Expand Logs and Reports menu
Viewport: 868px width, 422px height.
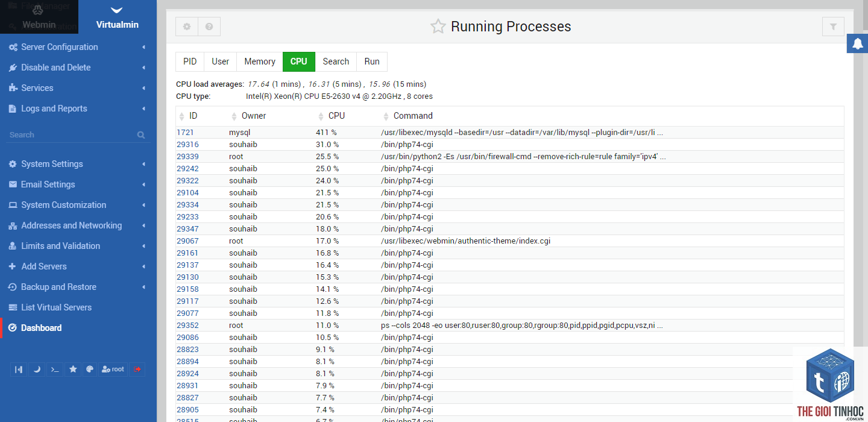(x=78, y=109)
